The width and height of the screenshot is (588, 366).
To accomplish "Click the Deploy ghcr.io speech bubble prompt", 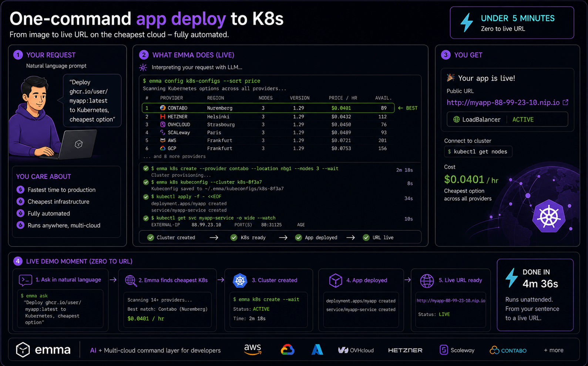I will [x=93, y=101].
